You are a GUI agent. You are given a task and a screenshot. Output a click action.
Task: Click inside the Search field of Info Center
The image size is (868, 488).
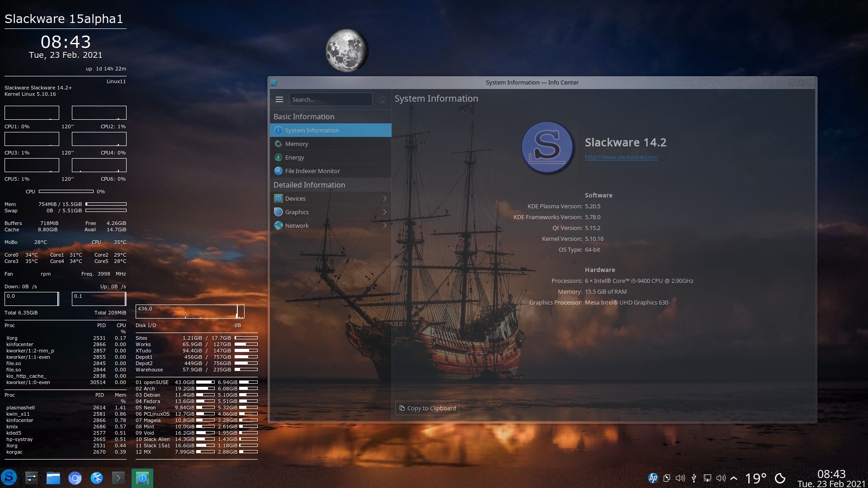click(x=330, y=99)
